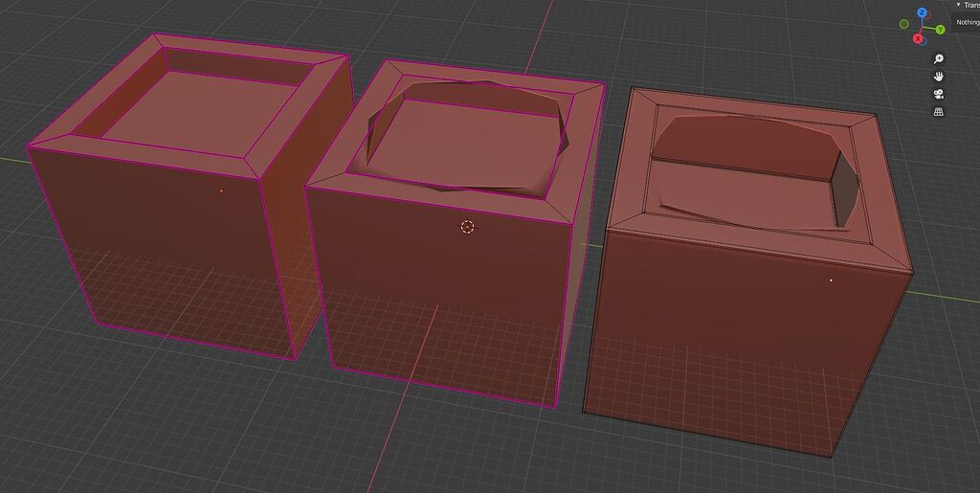This screenshot has height=493, width=980.
Task: Switch perspective/orthographic with the grid icon
Action: 938,112
